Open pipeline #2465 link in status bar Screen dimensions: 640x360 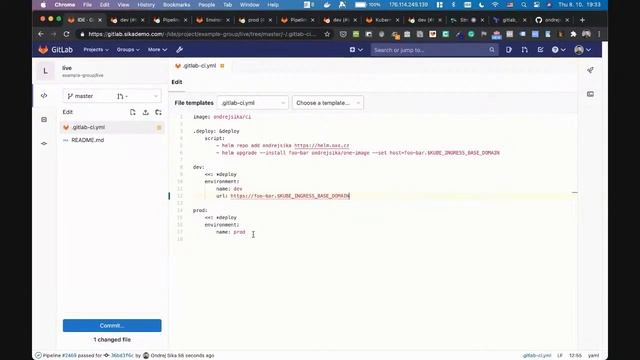coord(69,356)
